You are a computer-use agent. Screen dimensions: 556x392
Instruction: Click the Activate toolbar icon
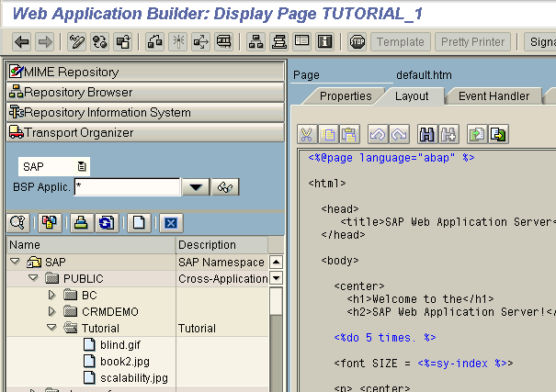pyautogui.click(x=178, y=42)
